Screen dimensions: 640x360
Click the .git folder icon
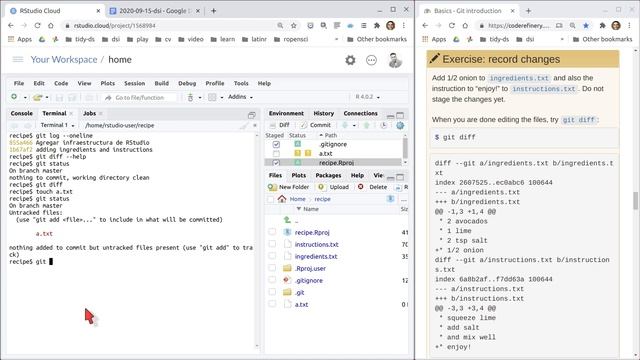[x=287, y=292]
